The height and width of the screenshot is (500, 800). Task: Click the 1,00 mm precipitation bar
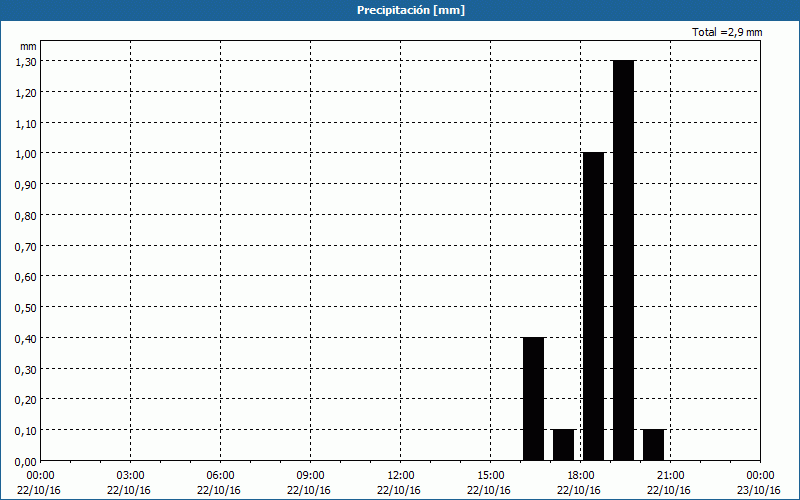click(593, 307)
